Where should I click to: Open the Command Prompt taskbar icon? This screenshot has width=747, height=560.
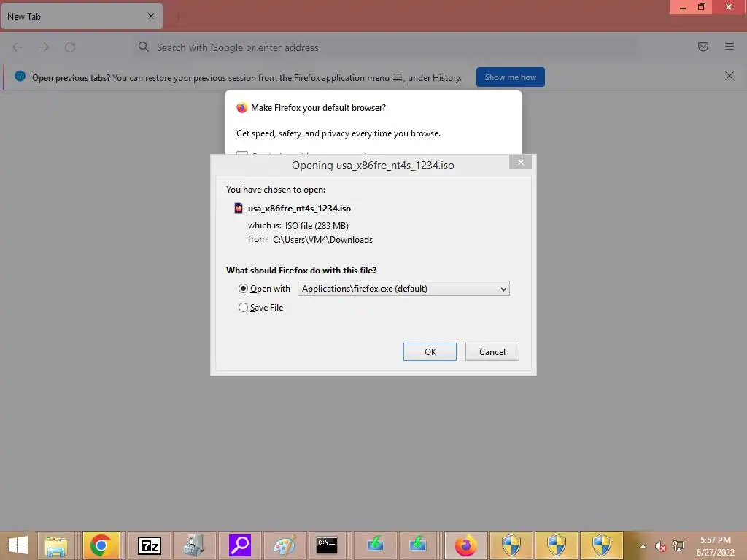[327, 545]
